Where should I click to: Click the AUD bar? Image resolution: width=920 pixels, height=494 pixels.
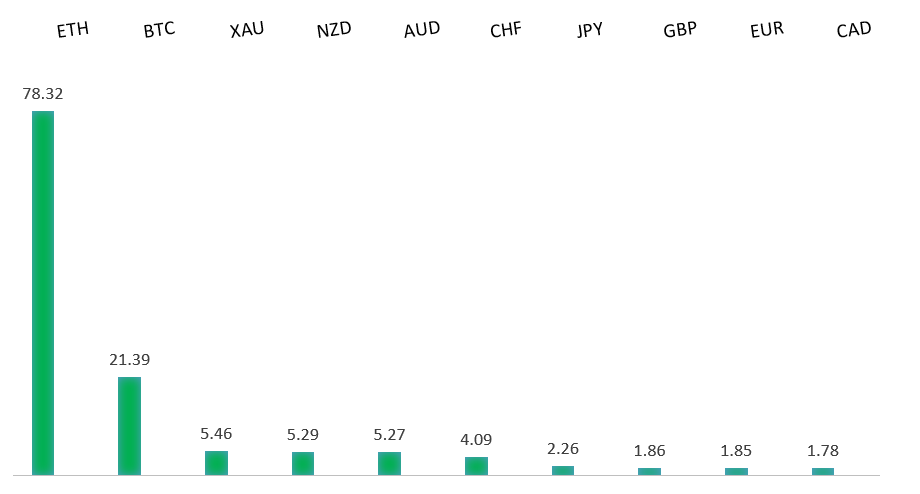click(389, 463)
